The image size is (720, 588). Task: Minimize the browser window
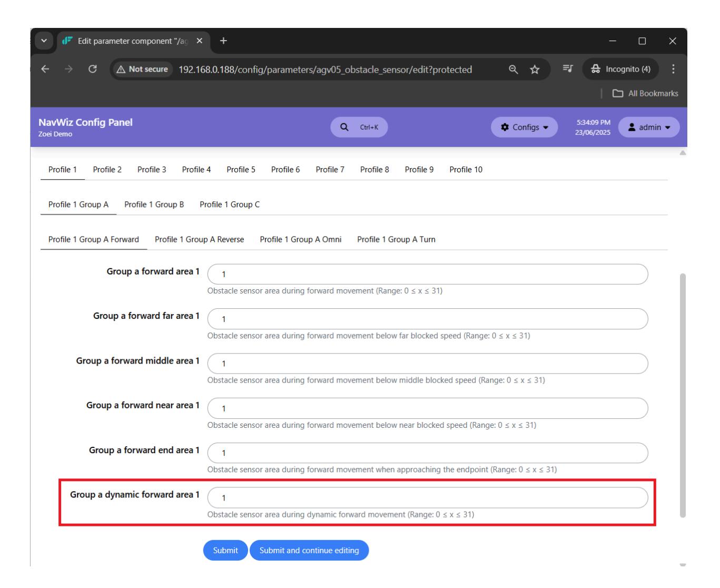612,41
